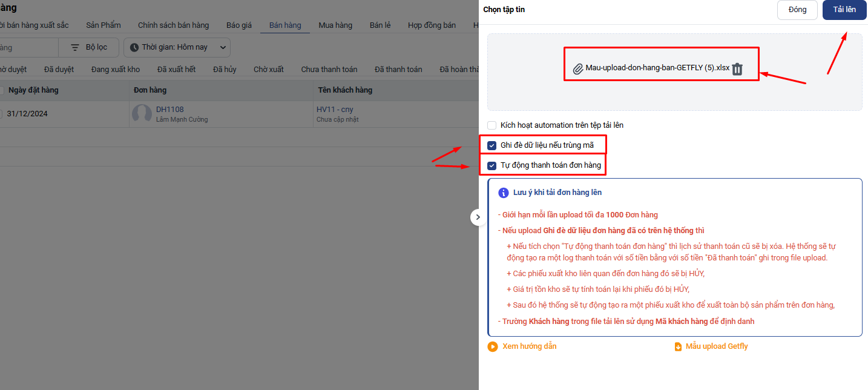Click the download icon beside Mẫu upload Getfly

(678, 346)
